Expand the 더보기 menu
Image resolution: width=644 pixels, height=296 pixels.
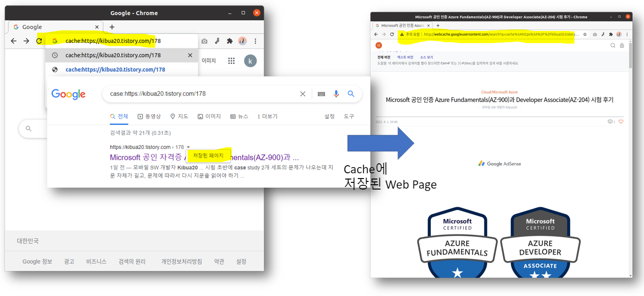tap(267, 116)
